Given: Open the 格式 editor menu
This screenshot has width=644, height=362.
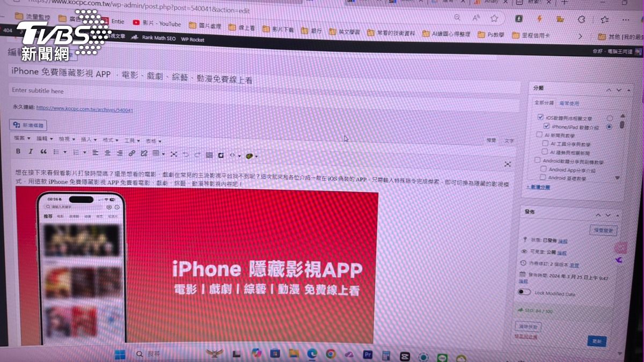Looking at the screenshot, I should click(x=110, y=139).
